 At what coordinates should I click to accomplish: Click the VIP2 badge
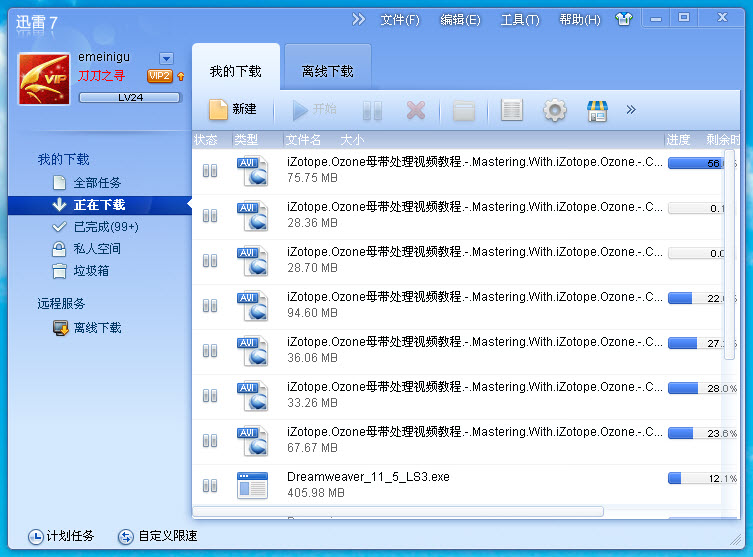click(159, 76)
